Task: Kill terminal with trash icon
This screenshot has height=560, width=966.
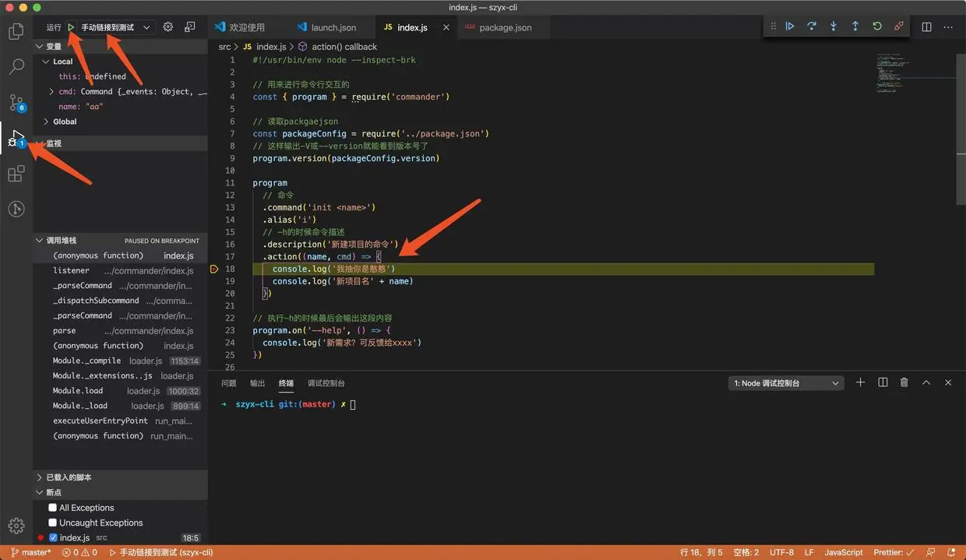Action: [904, 382]
